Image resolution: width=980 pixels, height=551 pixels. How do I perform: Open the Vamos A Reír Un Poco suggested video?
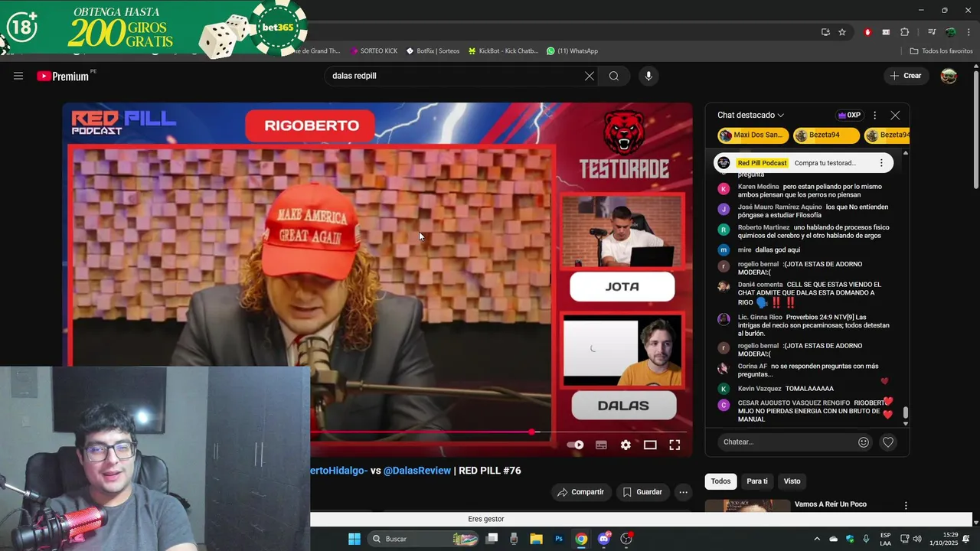[x=831, y=504]
